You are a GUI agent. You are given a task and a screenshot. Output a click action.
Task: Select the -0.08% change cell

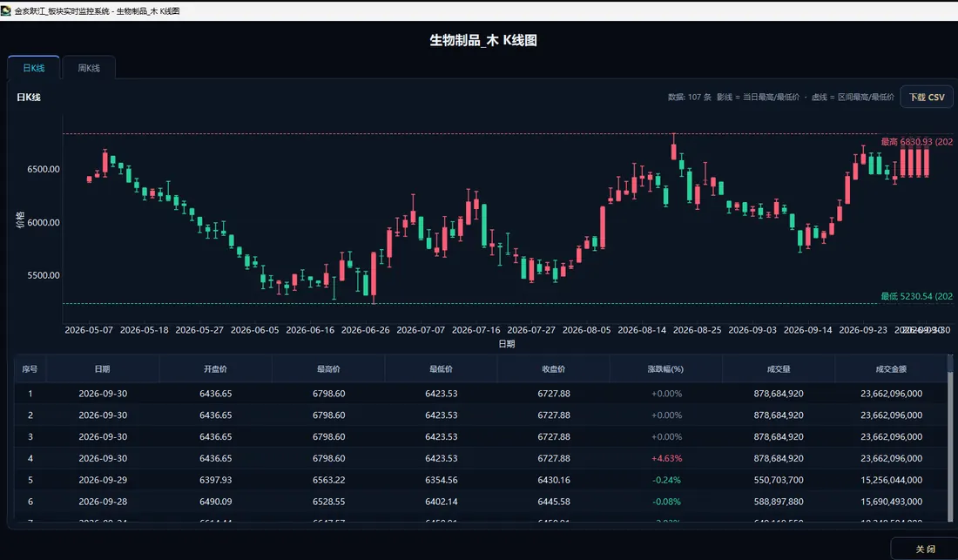666,502
